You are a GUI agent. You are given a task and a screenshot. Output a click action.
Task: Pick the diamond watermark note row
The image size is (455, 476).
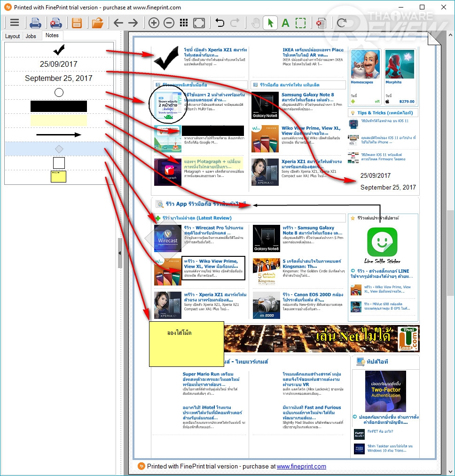(x=59, y=149)
